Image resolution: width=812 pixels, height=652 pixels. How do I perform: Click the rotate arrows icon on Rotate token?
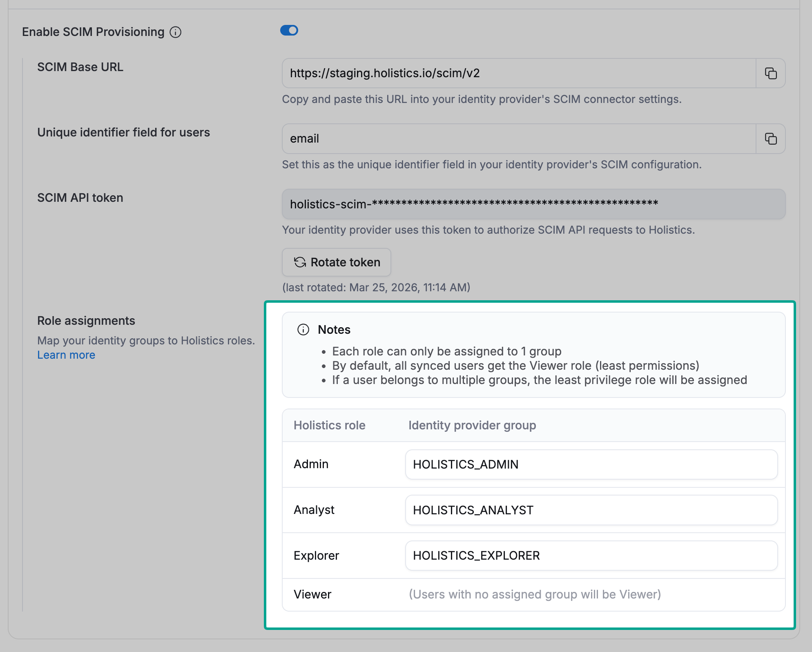299,262
